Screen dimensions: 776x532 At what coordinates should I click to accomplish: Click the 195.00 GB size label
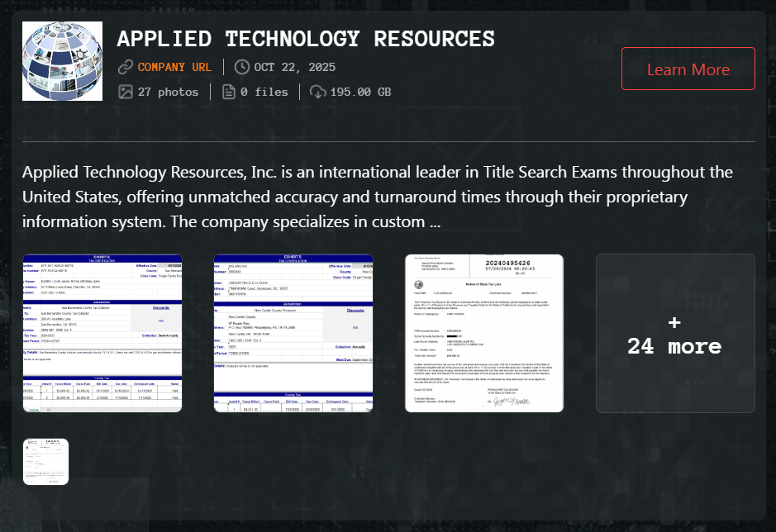click(360, 92)
